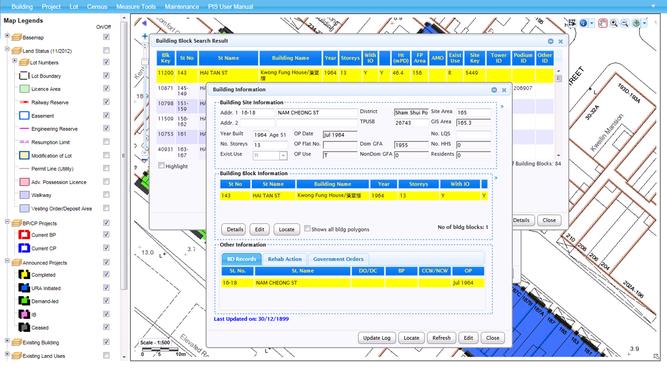Viewport: 667px width, 368px height.
Task: Click the Lot Boundary legend symbol
Action: 24,76
